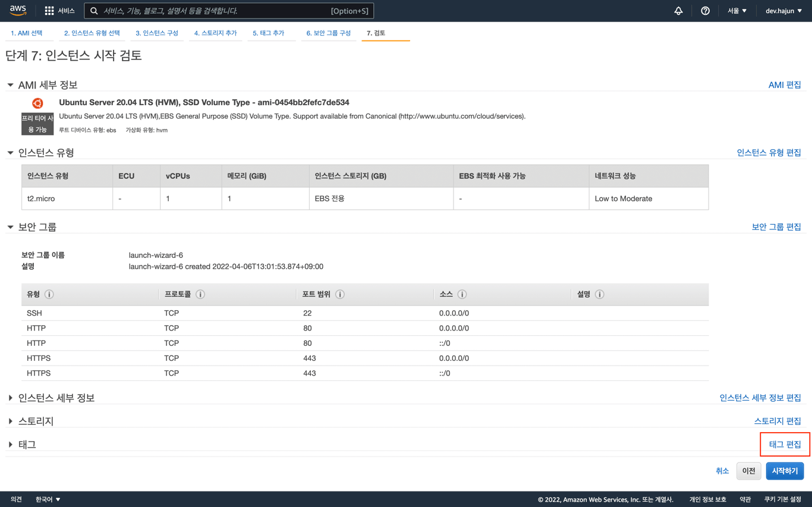Show info for 포트 범위 column
This screenshot has width=812, height=507.
340,294
